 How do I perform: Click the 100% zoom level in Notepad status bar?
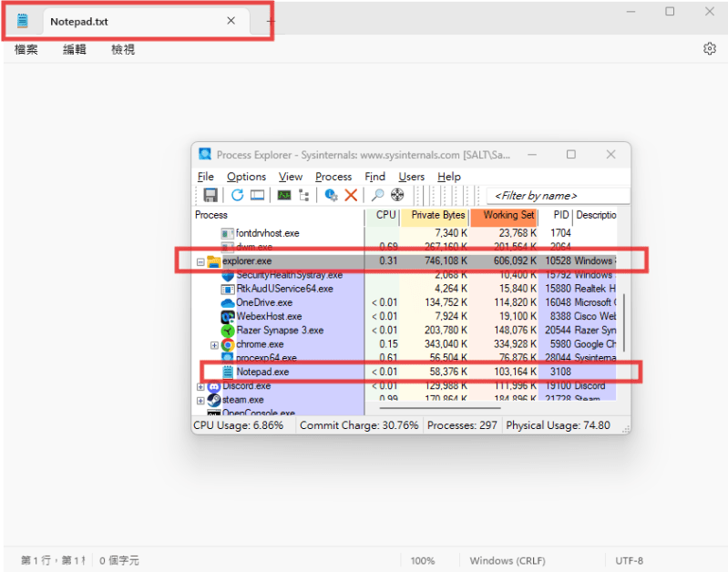point(423,561)
